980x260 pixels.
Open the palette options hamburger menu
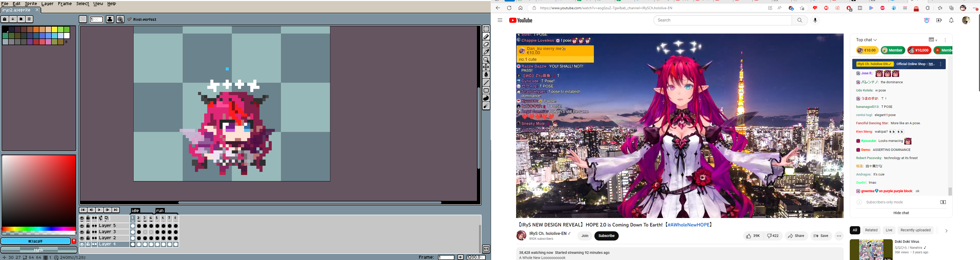pyautogui.click(x=29, y=19)
